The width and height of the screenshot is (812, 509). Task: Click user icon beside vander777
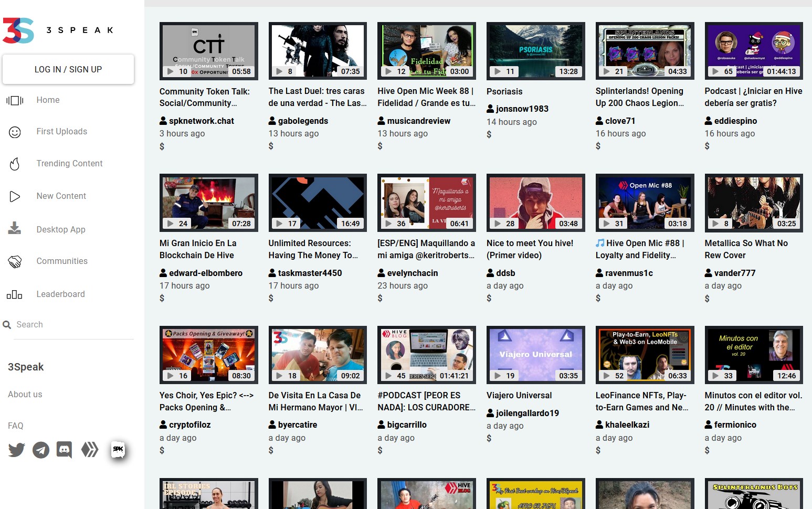(x=709, y=273)
